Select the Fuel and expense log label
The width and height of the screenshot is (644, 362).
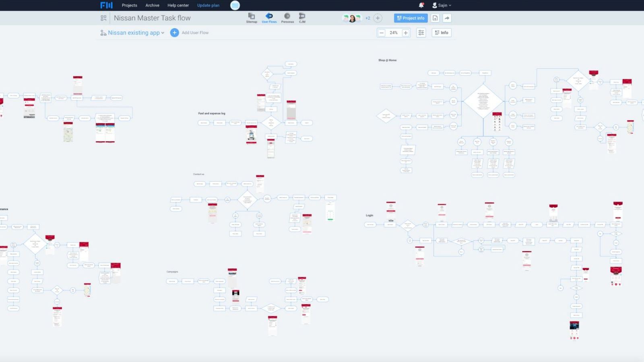tap(212, 113)
